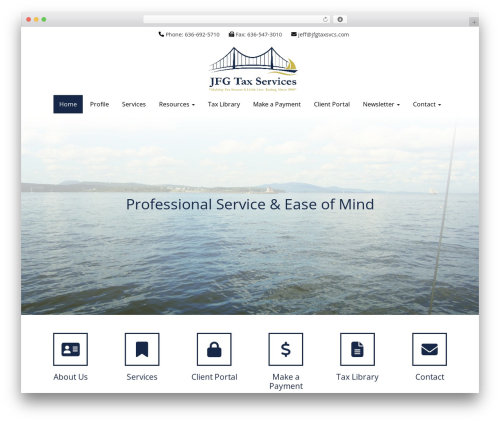Click the email envelope icon in header
The height and width of the screenshot is (423, 500).
[294, 34]
